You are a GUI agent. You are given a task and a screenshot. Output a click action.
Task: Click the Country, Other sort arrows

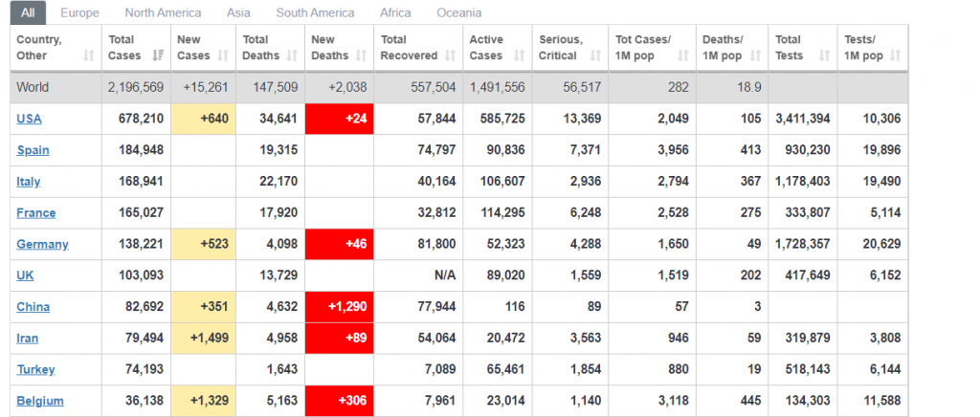88,55
